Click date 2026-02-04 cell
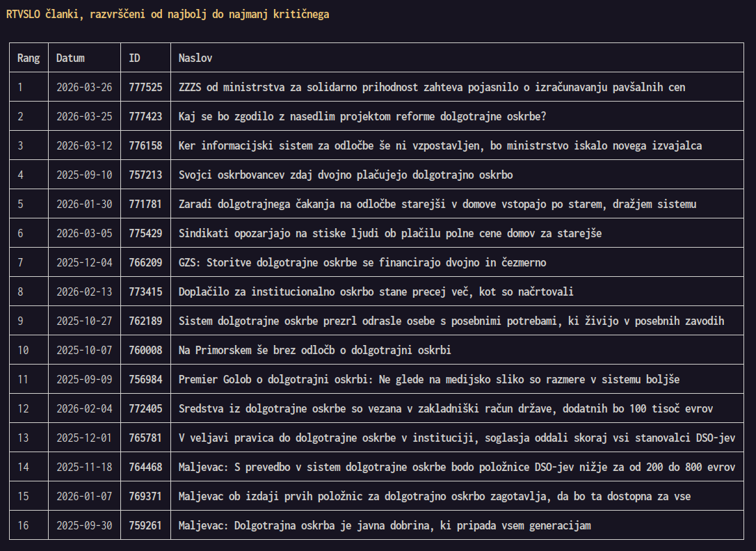This screenshot has width=756, height=551. (84, 408)
